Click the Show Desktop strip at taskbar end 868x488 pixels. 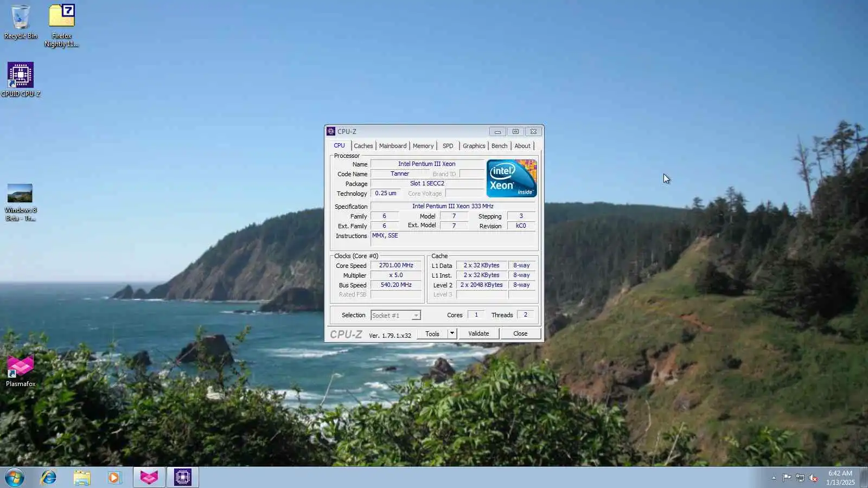tap(864, 478)
